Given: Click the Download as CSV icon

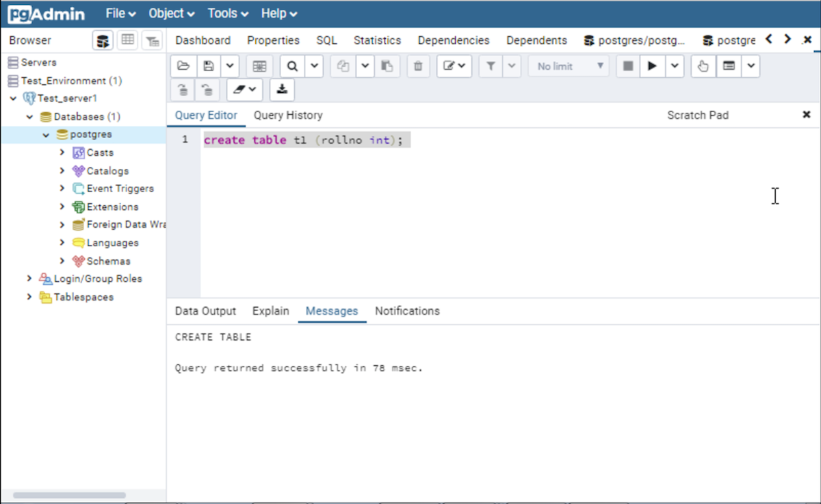Looking at the screenshot, I should pyautogui.click(x=282, y=90).
